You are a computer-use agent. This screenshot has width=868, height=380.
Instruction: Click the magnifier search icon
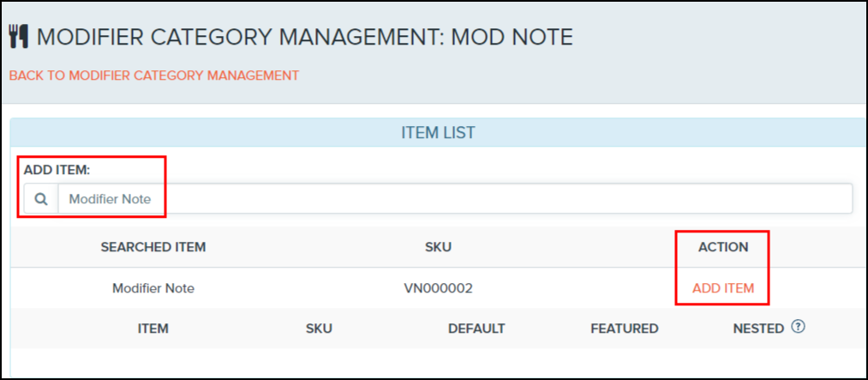[x=41, y=199]
